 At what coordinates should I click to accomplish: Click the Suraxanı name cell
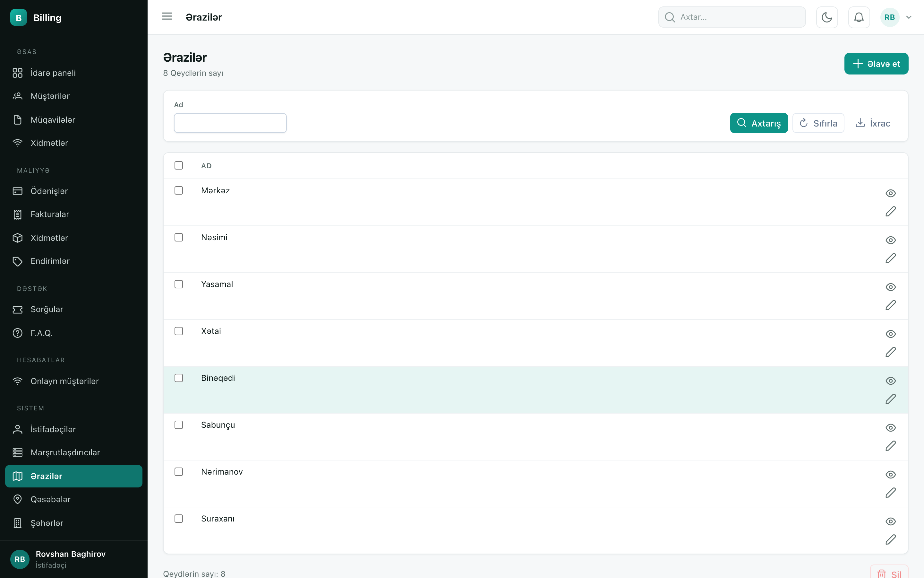coord(218,519)
